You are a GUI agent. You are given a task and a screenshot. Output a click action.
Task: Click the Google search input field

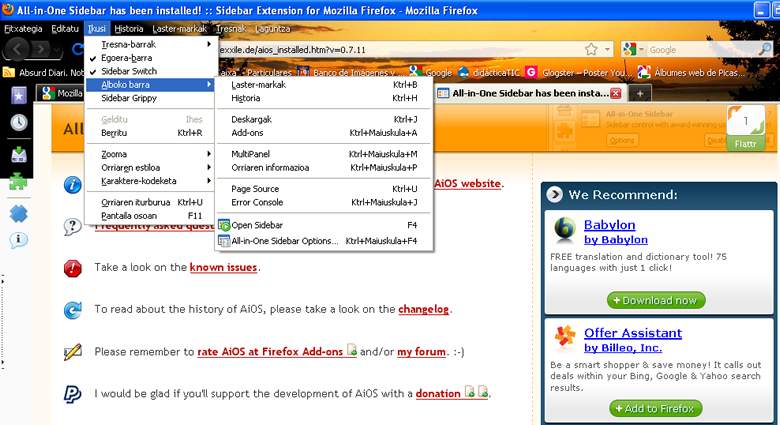coord(702,50)
